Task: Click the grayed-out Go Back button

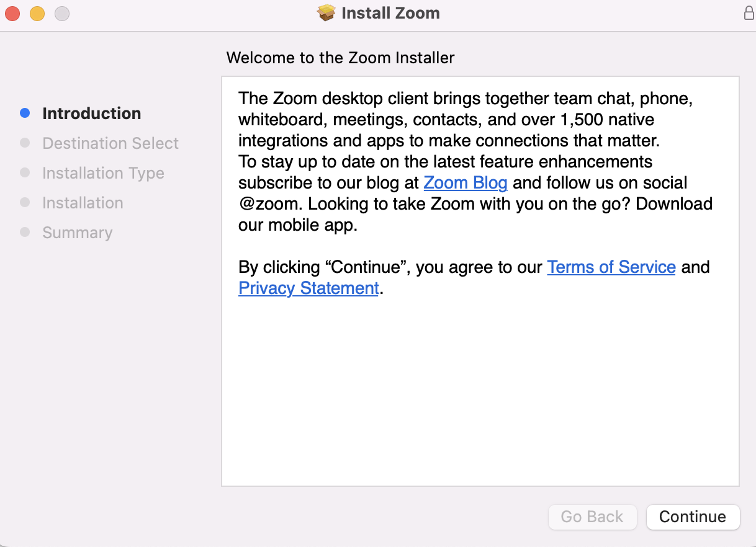Action: point(592,517)
